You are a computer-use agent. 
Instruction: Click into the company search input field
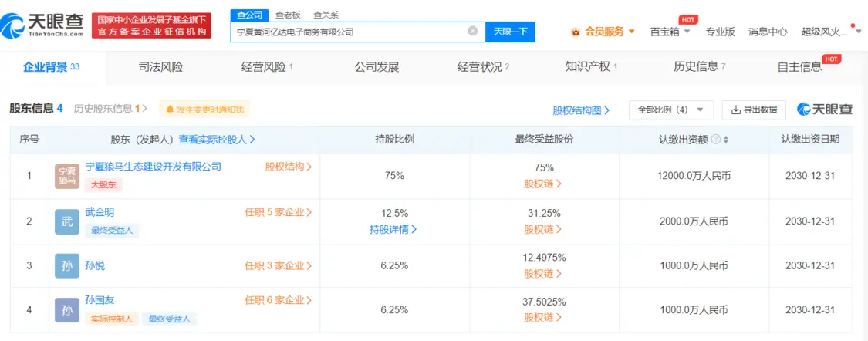click(349, 32)
